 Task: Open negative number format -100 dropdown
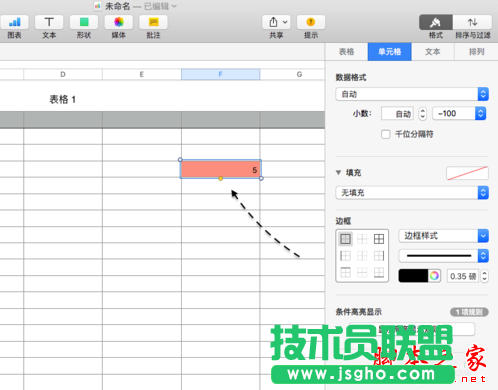(x=459, y=114)
